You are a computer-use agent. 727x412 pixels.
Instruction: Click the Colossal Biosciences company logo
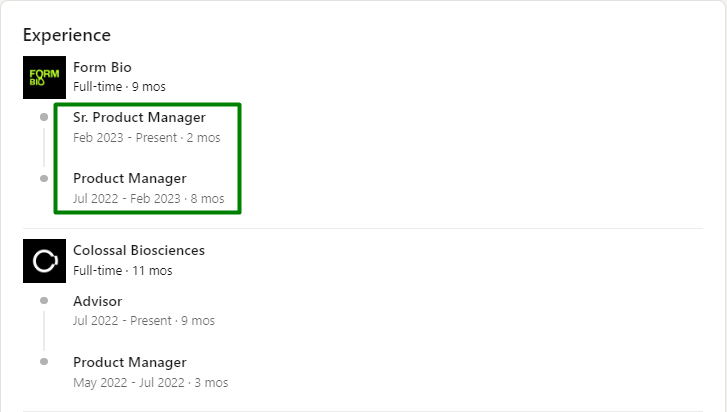(44, 261)
